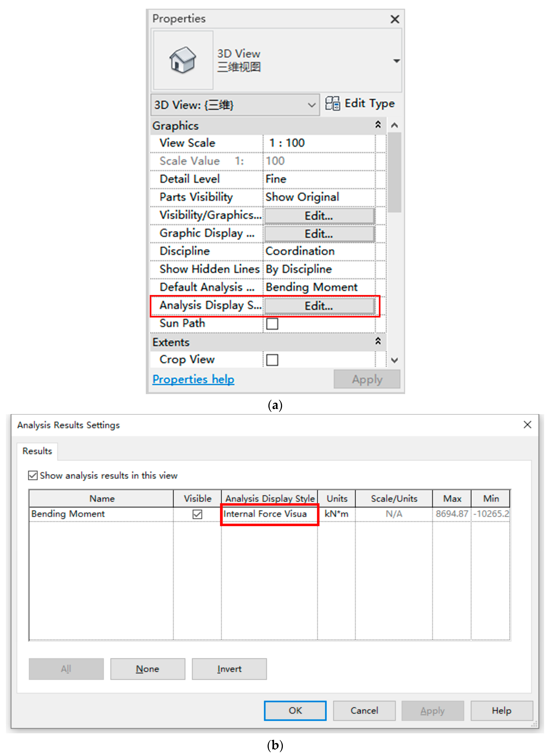Click the properties scrollbar down arrow
The width and height of the screenshot is (550, 756).
(394, 360)
